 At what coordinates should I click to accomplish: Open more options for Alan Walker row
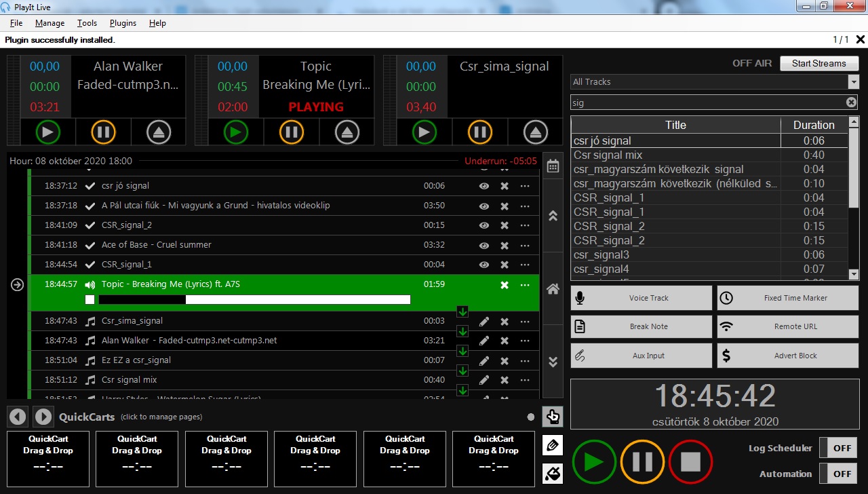tap(525, 341)
